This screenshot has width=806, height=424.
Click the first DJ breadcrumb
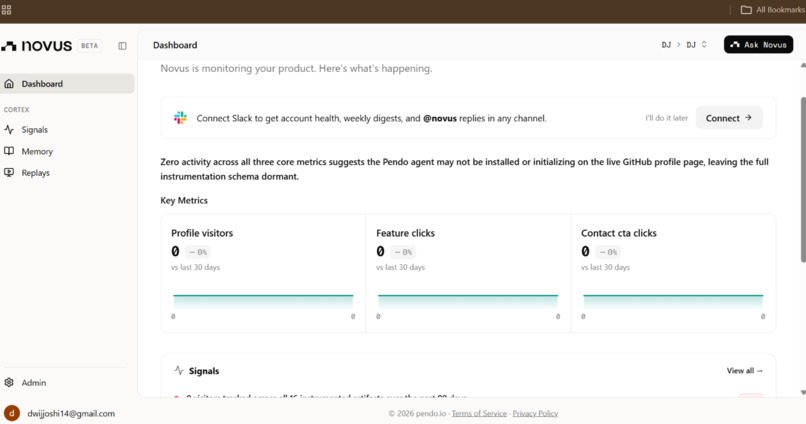pos(666,45)
